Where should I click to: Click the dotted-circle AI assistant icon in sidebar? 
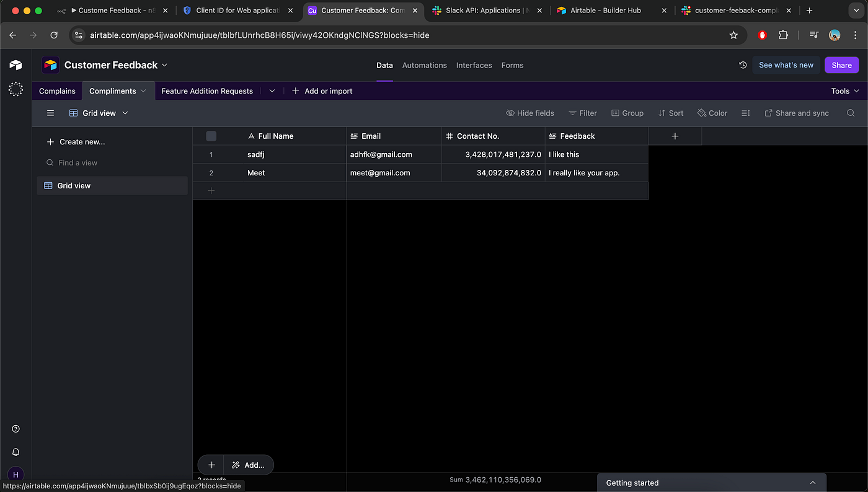pyautogui.click(x=15, y=89)
